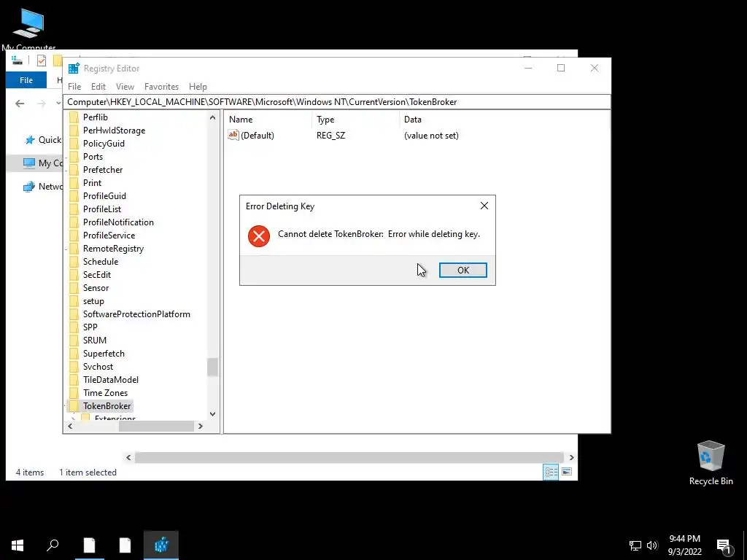This screenshot has height=560, width=747.
Task: Click tree pane vertical scrollbar thumb
Action: click(212, 367)
